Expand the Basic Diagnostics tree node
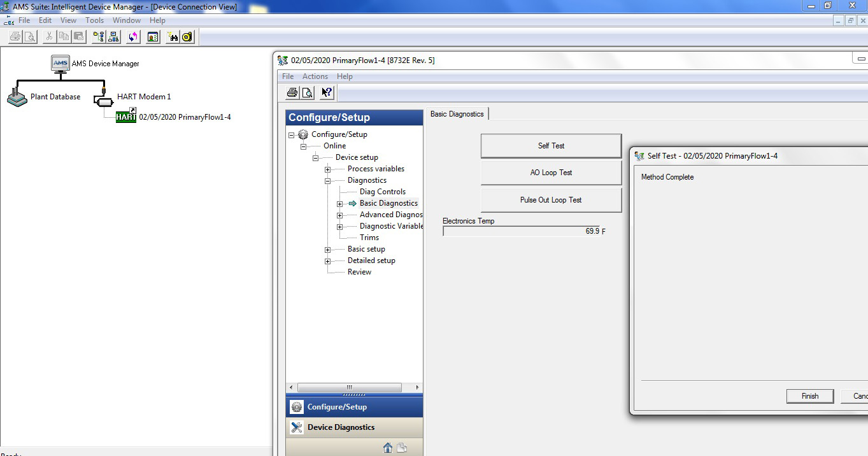The width and height of the screenshot is (868, 456). [339, 204]
